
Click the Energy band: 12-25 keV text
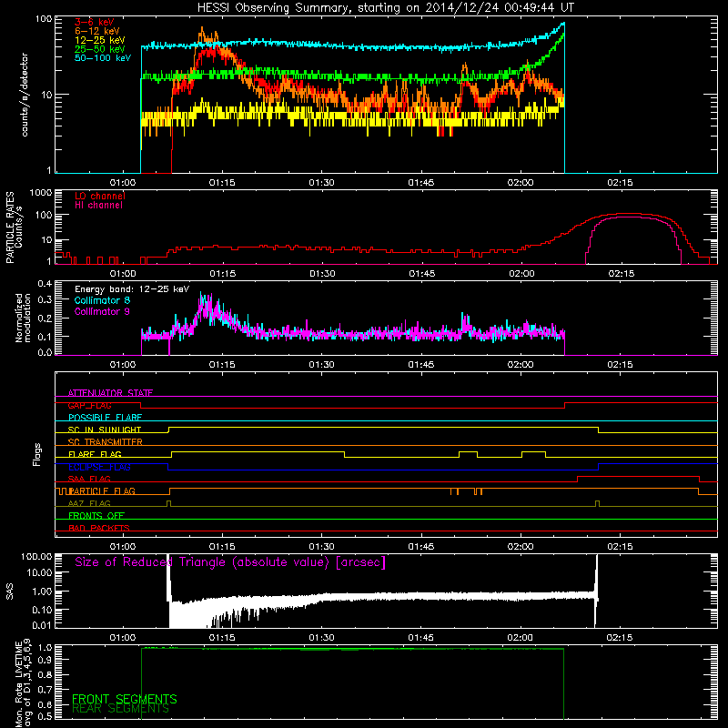(132, 289)
